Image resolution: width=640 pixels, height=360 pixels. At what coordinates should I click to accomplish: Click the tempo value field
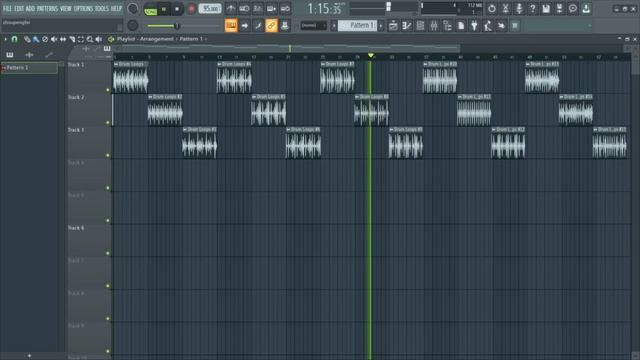pyautogui.click(x=210, y=9)
